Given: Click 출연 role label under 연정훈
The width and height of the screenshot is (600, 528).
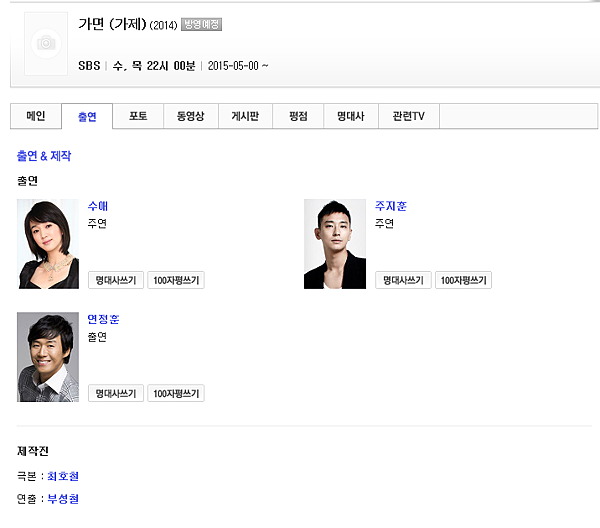Looking at the screenshot, I should pyautogui.click(x=97, y=337).
